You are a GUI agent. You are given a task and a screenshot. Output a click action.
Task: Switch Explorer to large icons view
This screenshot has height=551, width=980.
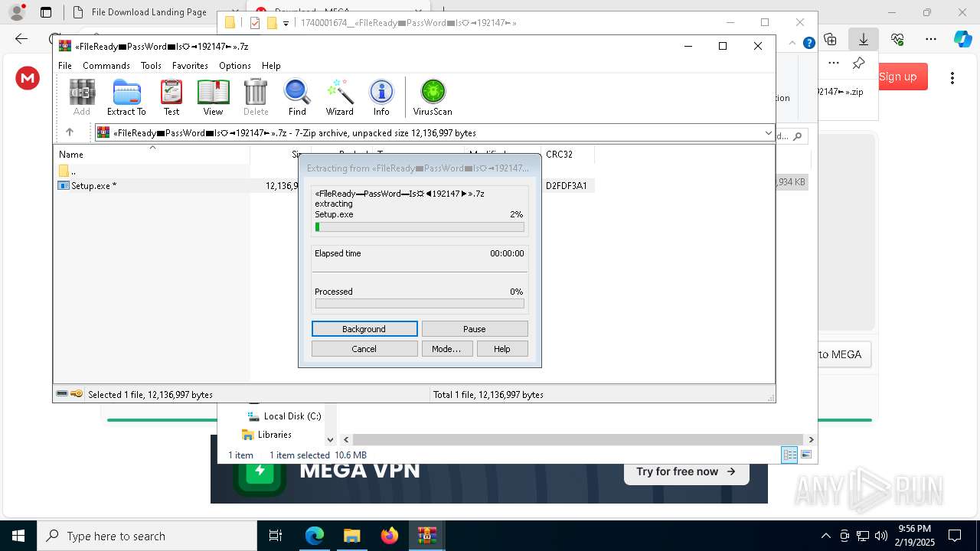tap(805, 455)
